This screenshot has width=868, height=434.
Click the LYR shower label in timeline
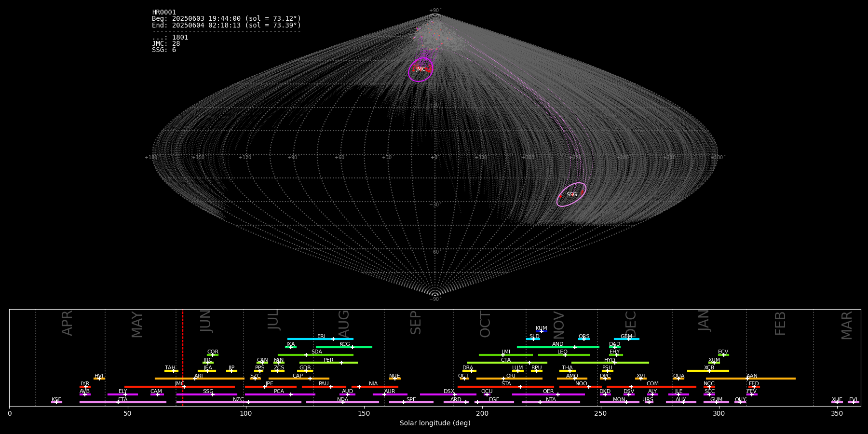tap(85, 384)
